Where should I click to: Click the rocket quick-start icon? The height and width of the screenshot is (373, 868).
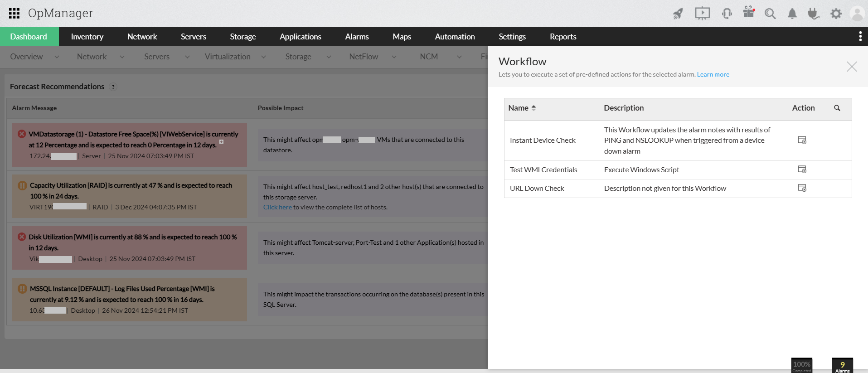click(678, 14)
